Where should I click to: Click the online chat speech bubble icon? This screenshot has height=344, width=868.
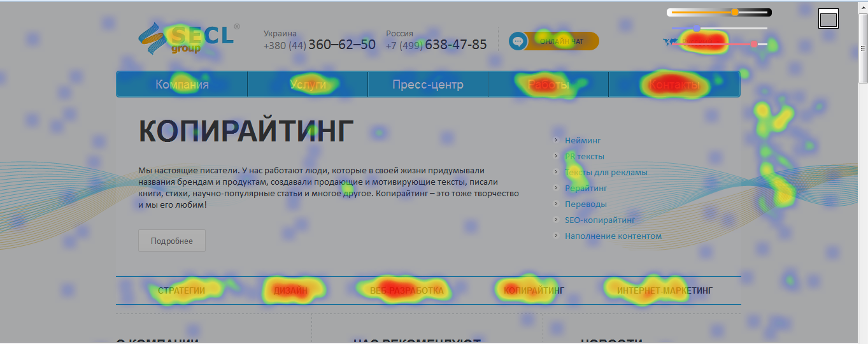(518, 41)
